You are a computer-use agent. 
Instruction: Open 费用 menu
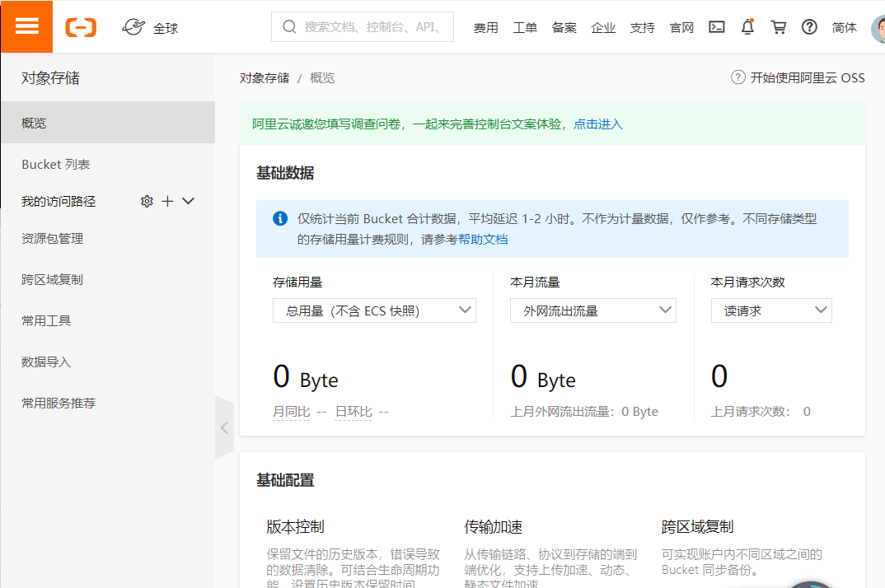(x=485, y=28)
